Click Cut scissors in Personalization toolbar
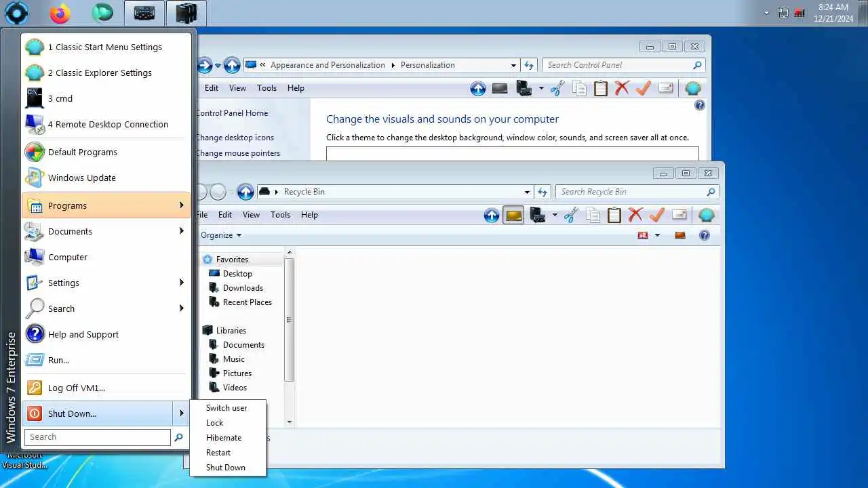868x488 pixels. pos(557,88)
